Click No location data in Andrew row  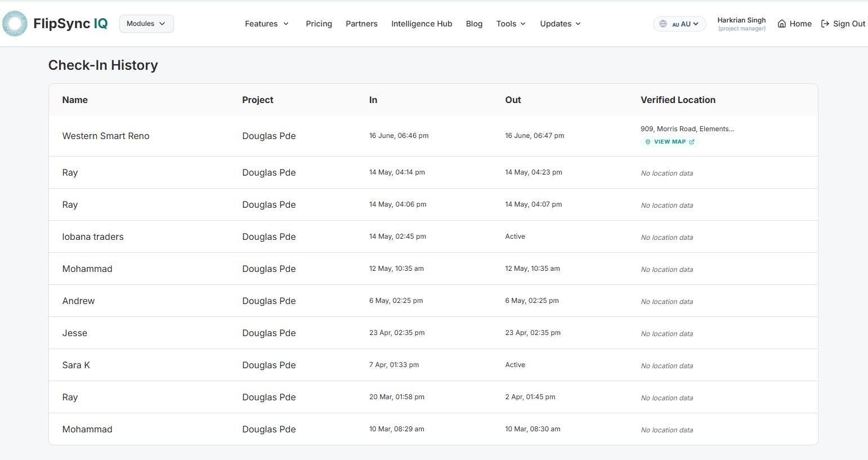666,302
